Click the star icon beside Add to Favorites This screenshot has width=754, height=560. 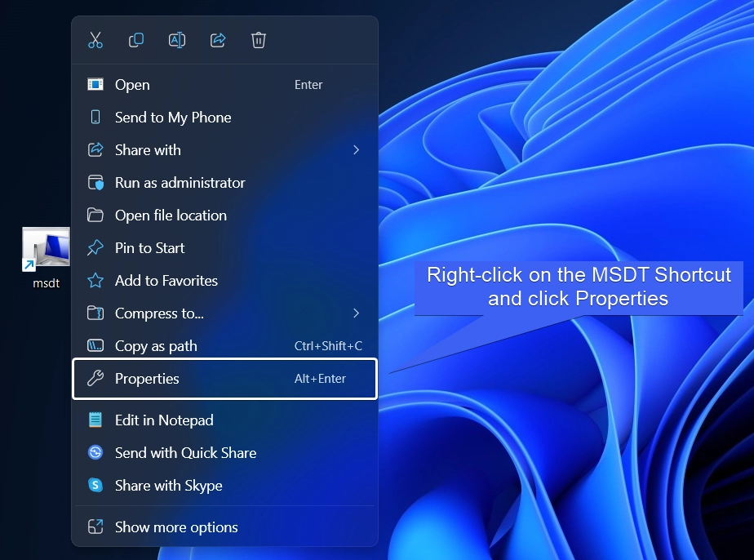[95, 281]
